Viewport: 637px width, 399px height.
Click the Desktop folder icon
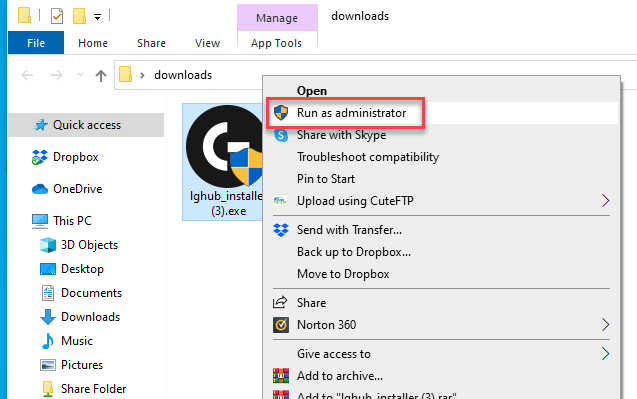48,269
